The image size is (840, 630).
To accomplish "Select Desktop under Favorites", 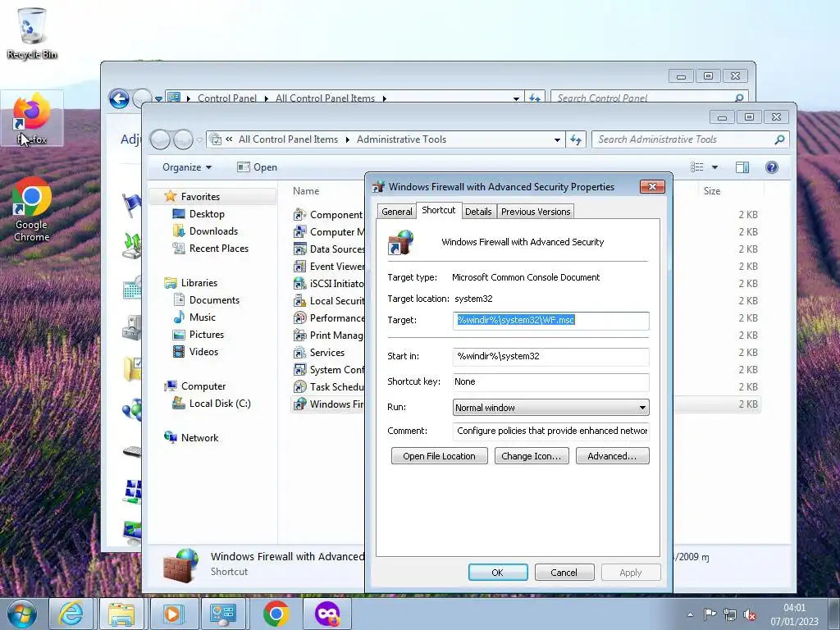I will coord(206,214).
